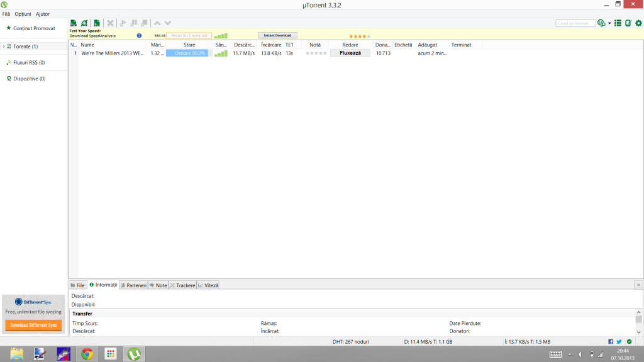Click the Caută pe Internet search field
This screenshot has width=644, height=362.
tap(575, 23)
